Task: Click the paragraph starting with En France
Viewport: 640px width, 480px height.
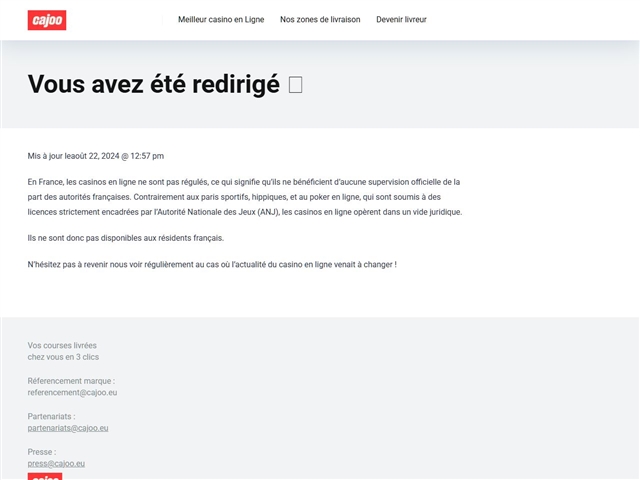Action: pos(243,182)
